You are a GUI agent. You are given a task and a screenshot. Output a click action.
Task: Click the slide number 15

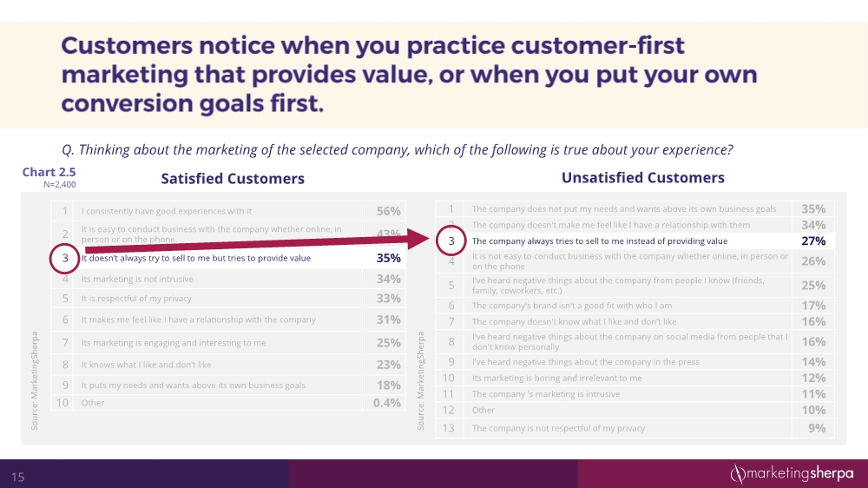17,477
